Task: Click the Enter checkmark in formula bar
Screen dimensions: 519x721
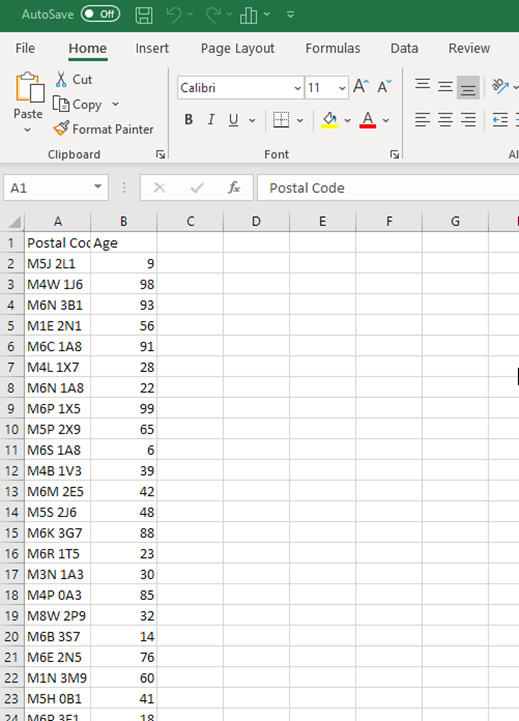Action: coord(197,188)
